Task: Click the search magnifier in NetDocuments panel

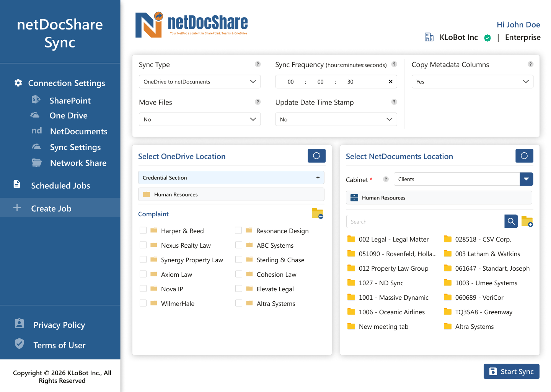Action: point(511,221)
